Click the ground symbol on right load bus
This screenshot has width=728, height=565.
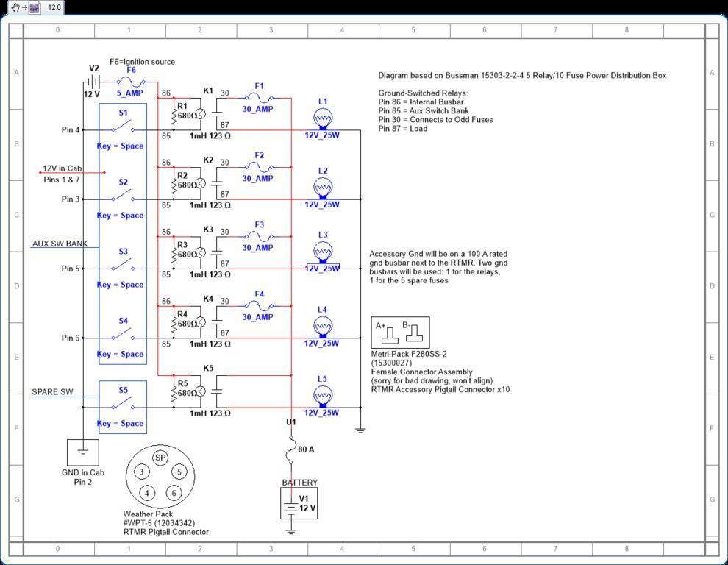(x=360, y=430)
